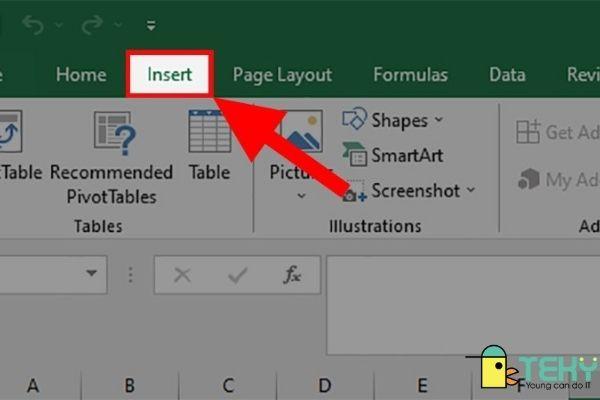This screenshot has width=600, height=400.
Task: Open the Insert ribbon tab
Action: [170, 74]
